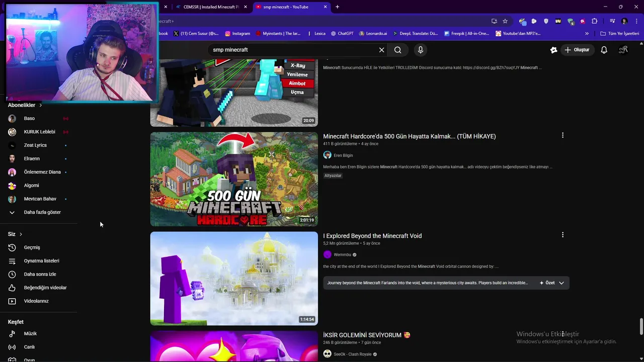Open Minecraft Hardcore'da 500 Gün video title

point(409,136)
